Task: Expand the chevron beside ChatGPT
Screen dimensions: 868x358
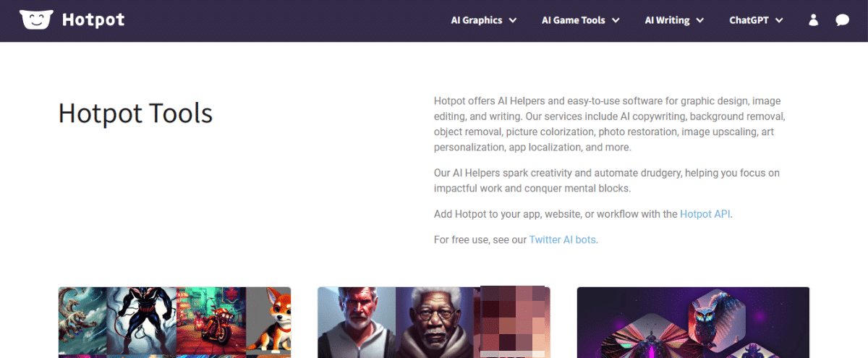Action: (779, 20)
